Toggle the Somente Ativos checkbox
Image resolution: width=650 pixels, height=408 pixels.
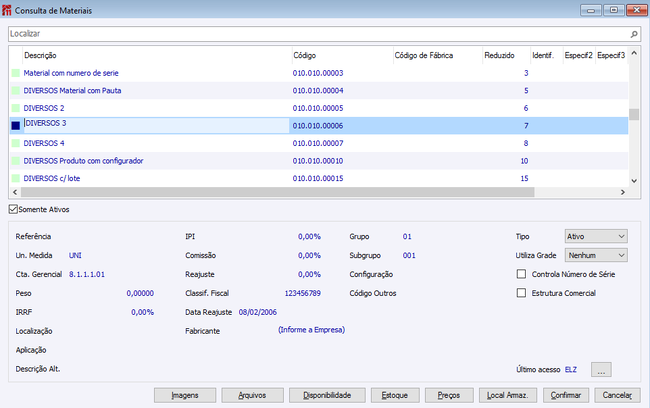13,209
